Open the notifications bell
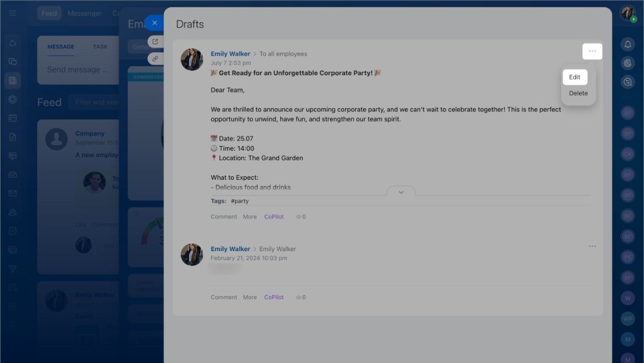Viewport: 644px width, 363px height. (x=628, y=44)
